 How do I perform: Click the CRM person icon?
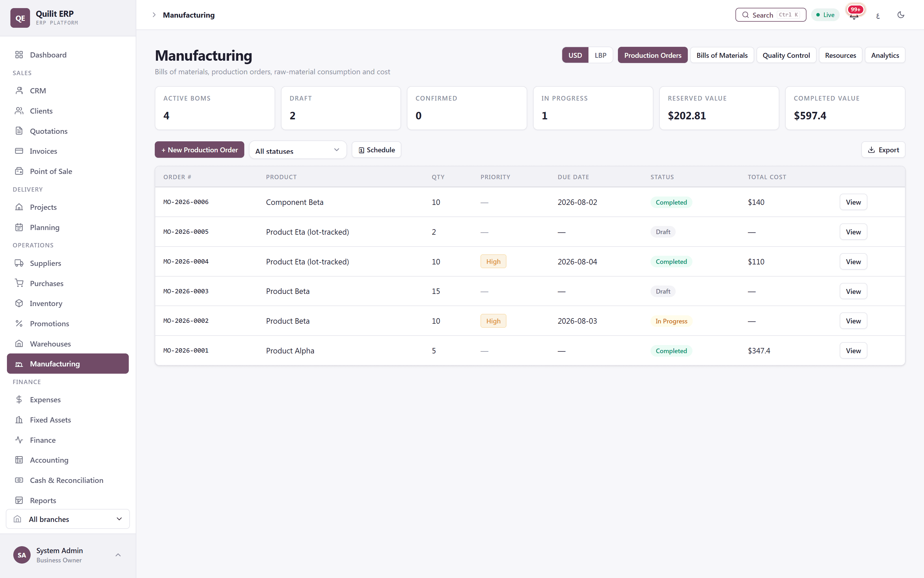[19, 90]
